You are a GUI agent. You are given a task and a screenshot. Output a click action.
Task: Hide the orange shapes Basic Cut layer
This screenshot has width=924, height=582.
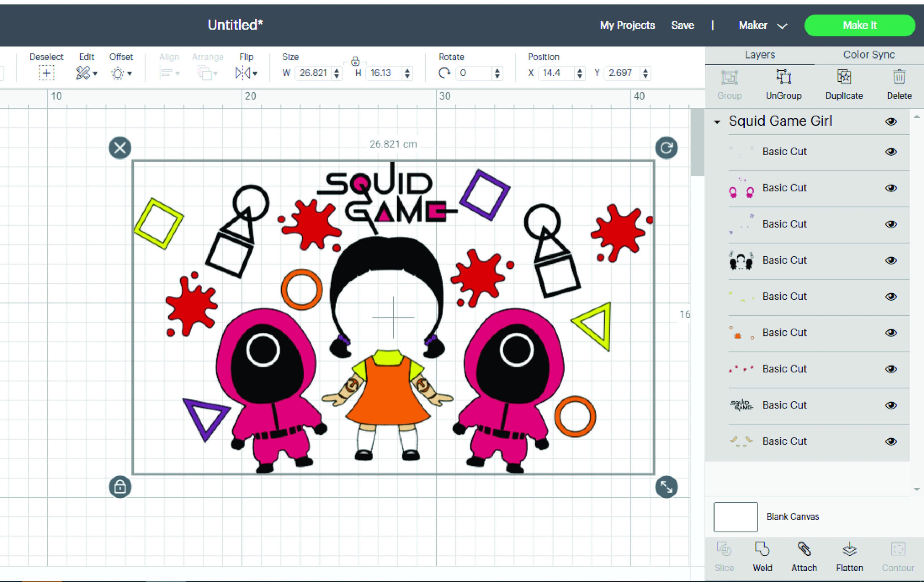[x=891, y=333]
